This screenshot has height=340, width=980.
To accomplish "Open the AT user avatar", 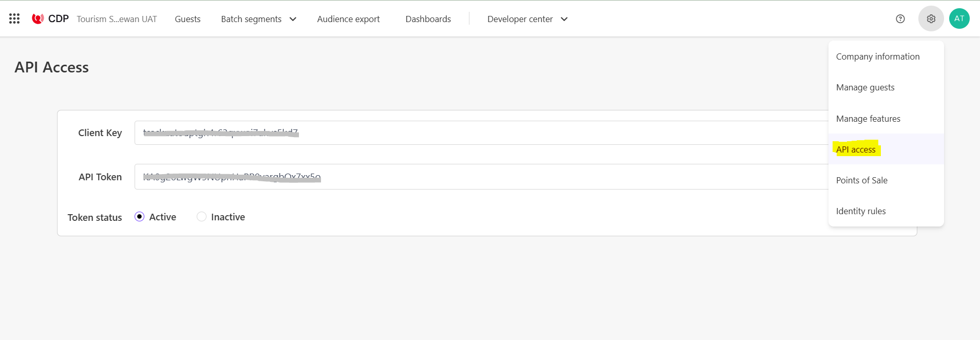I will 959,18.
